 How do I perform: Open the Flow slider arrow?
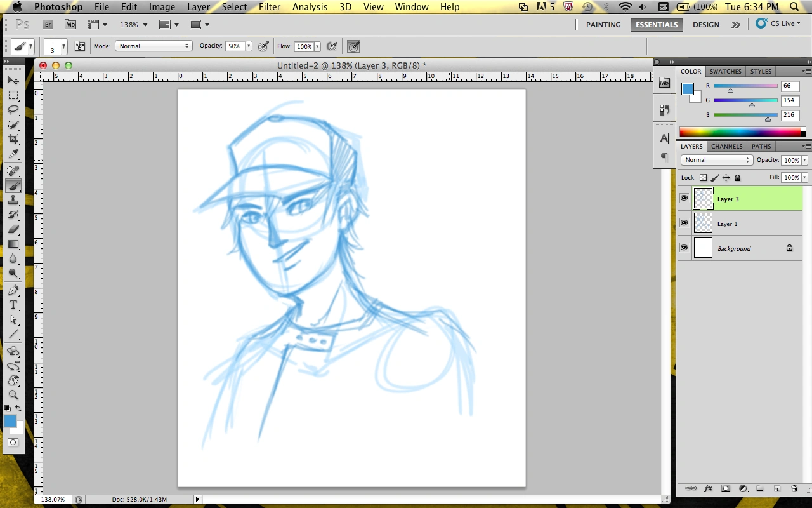click(317, 46)
